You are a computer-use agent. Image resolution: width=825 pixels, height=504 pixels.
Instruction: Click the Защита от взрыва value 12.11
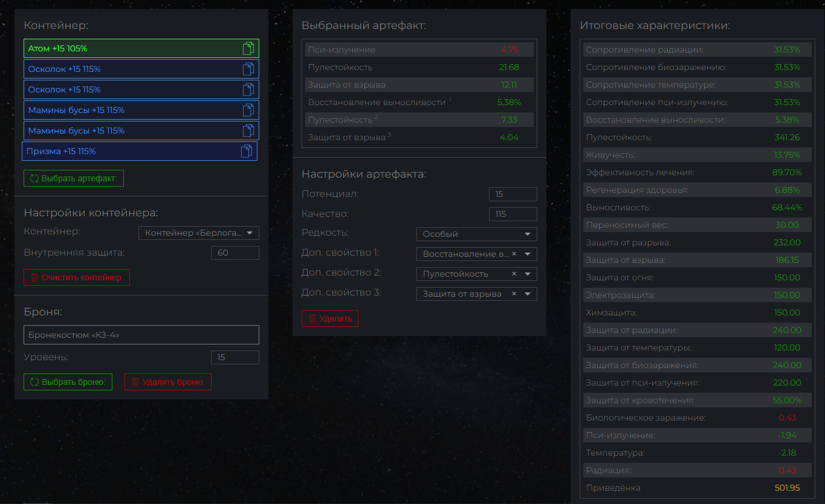509,85
